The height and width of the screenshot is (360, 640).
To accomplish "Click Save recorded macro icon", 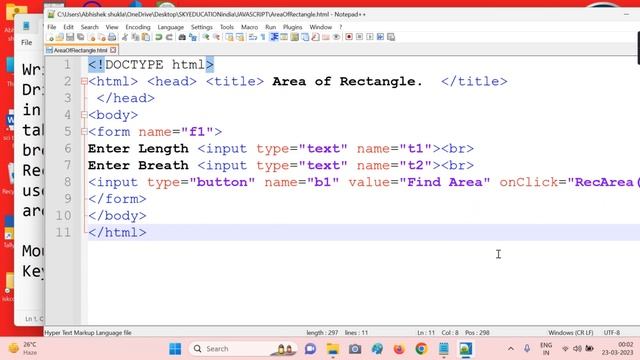I will (x=391, y=37).
